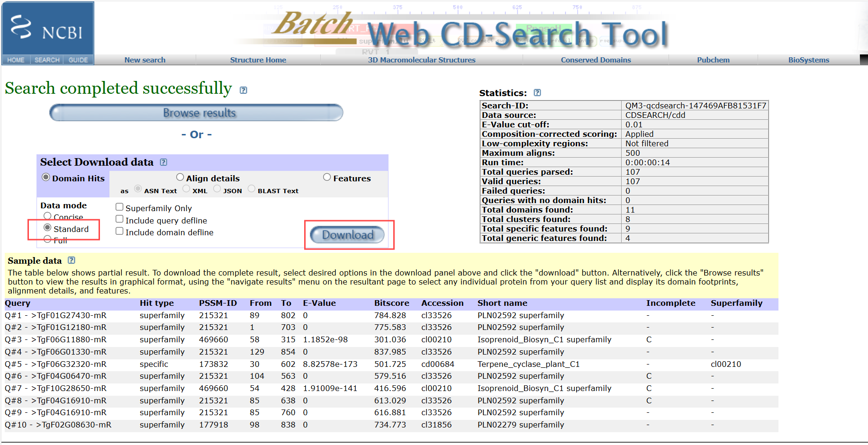This screenshot has height=445, width=868.
Task: Click the Incomplete column header
Action: point(671,303)
